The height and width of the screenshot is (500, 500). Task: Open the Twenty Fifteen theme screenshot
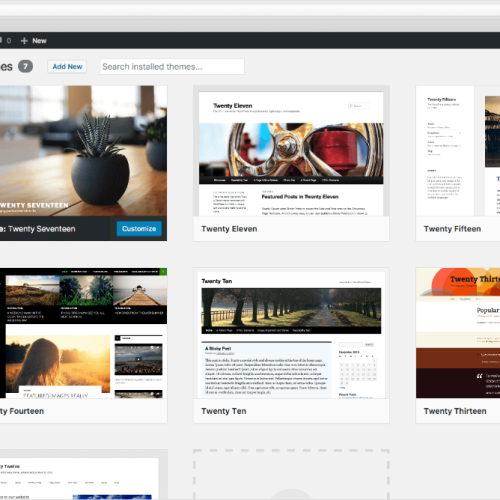coord(458,151)
